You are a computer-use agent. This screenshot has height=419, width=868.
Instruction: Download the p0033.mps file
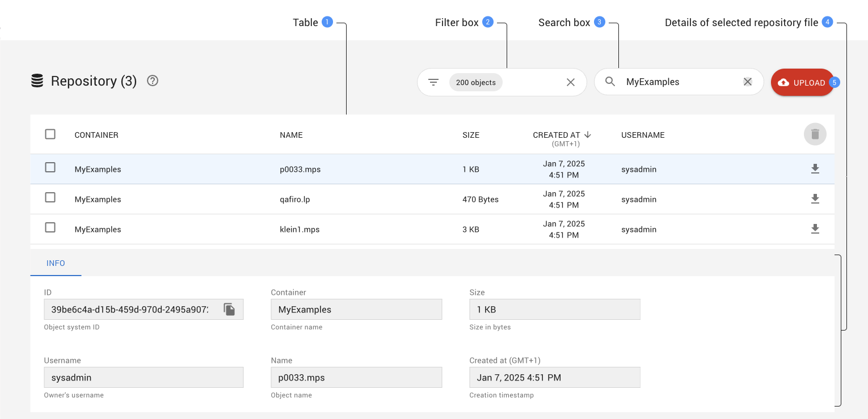coord(815,169)
